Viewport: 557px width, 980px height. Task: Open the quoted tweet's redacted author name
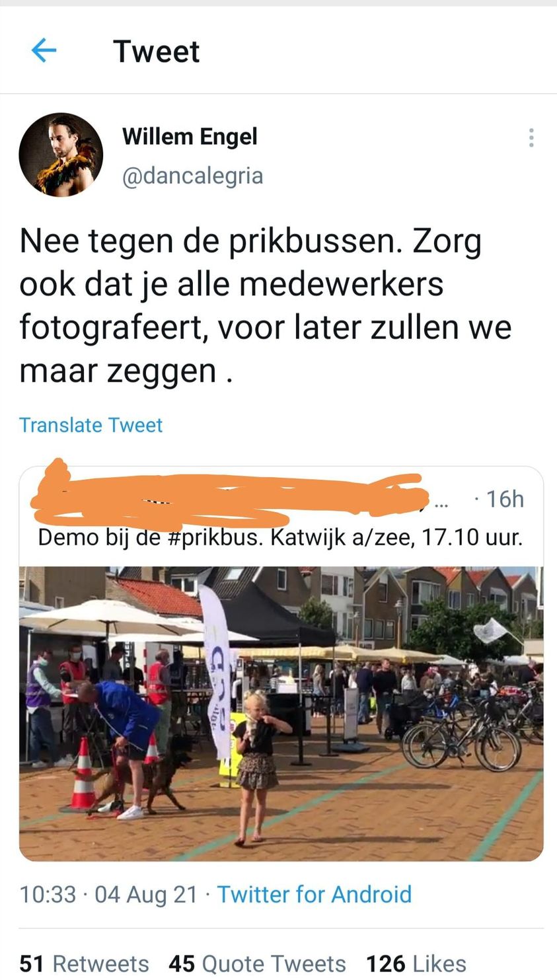click(228, 497)
